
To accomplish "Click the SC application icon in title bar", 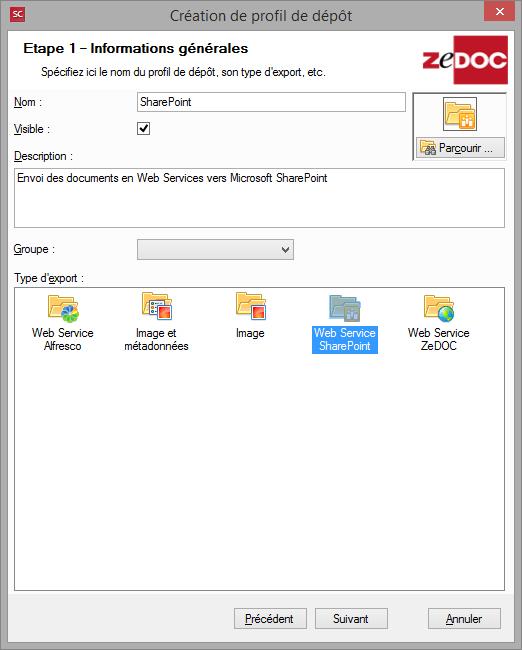I will pyautogui.click(x=17, y=15).
